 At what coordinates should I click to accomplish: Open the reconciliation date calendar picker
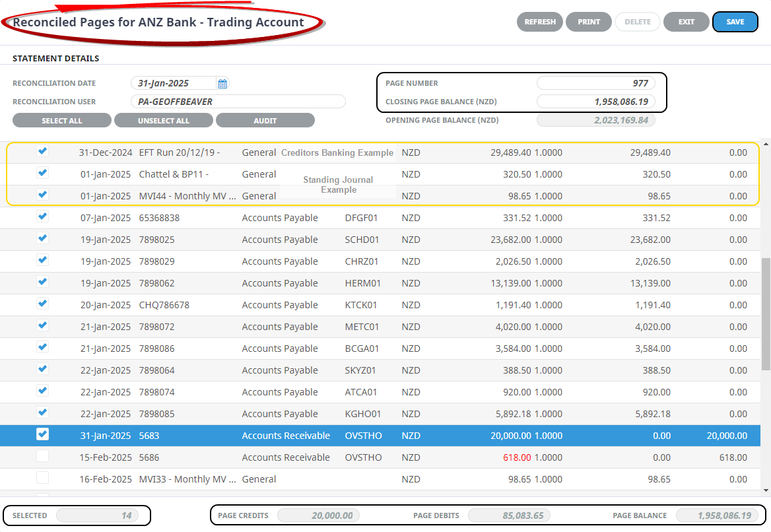[x=222, y=84]
